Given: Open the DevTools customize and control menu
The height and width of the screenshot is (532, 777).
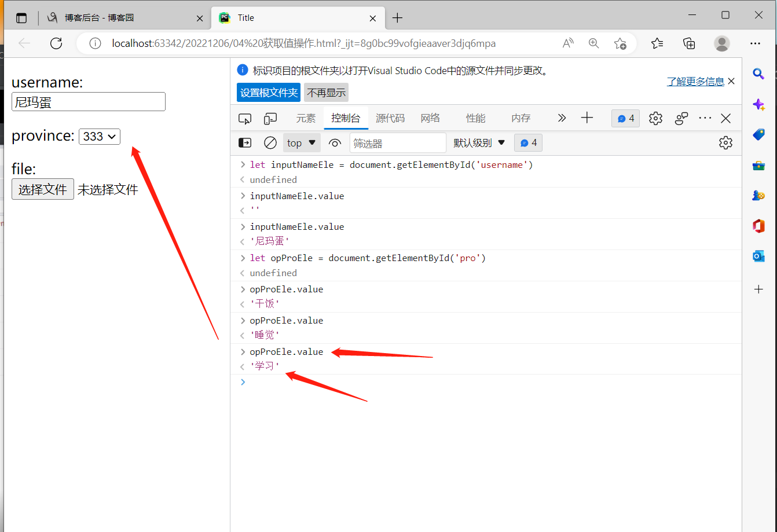Looking at the screenshot, I should (x=705, y=118).
